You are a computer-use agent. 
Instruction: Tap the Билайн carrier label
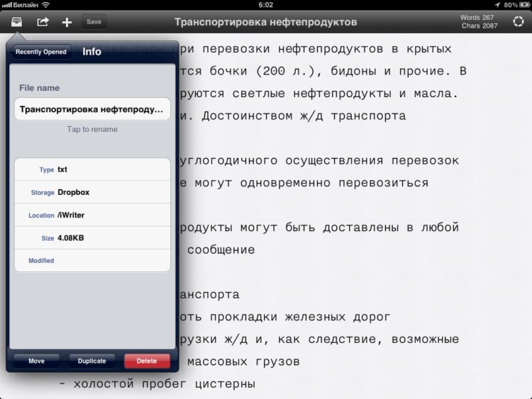point(26,5)
